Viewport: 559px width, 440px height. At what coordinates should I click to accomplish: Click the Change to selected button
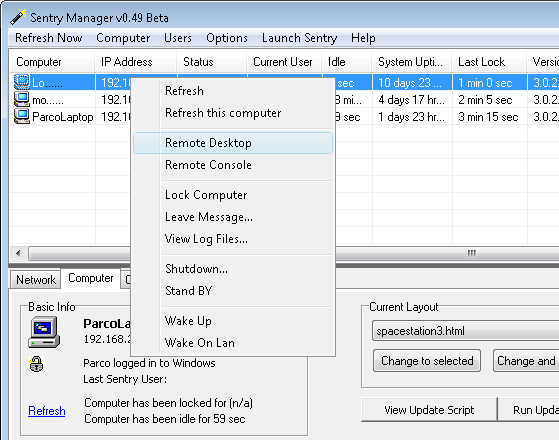click(427, 361)
